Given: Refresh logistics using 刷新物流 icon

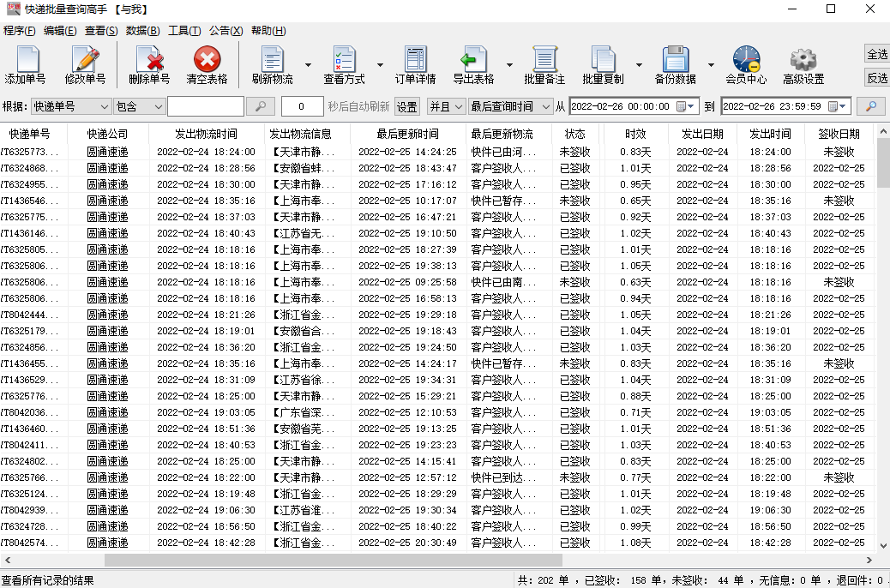Looking at the screenshot, I should [272, 65].
